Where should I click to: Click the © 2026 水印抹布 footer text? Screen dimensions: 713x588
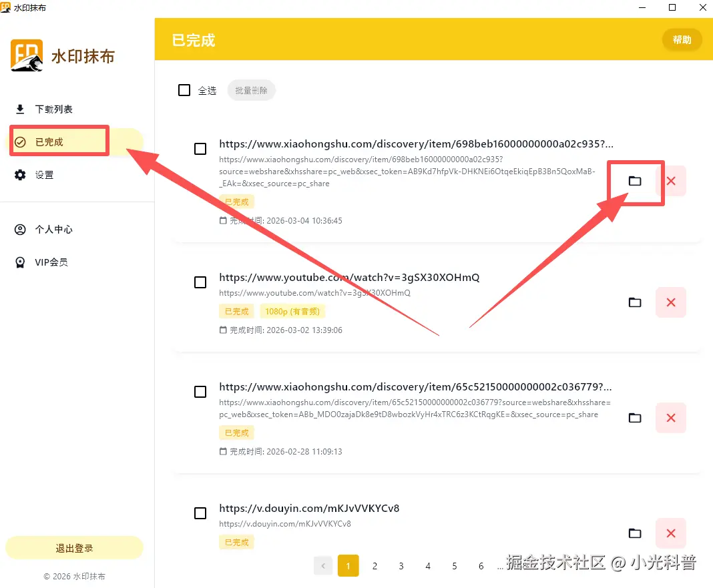(x=74, y=576)
